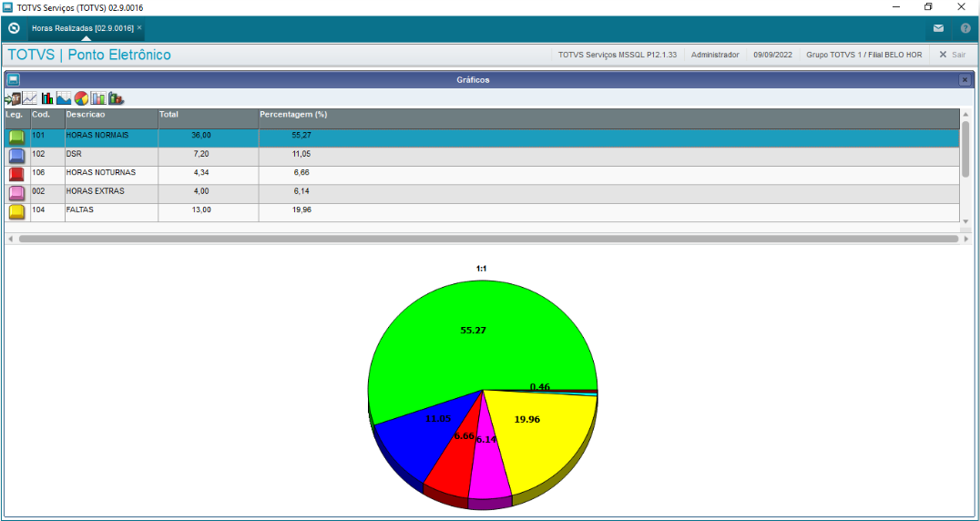Open the help question mark icon
The width and height of the screenshot is (980, 521).
pos(965,28)
